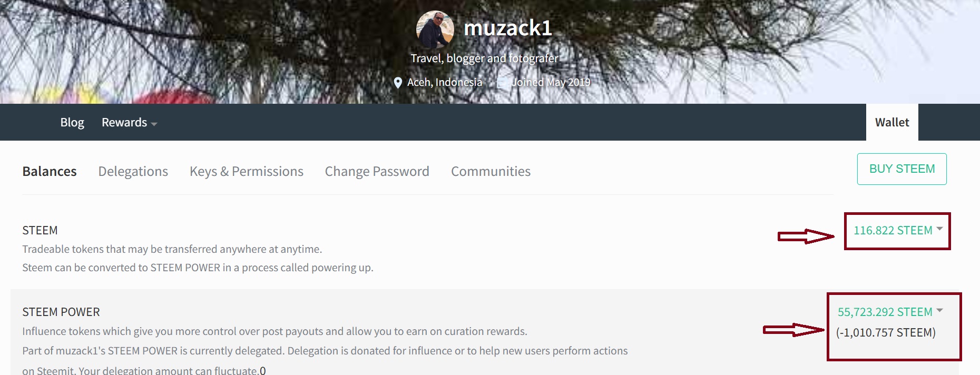Screen dimensions: 980x375
Task: Click the muzack1 username heading
Action: pos(508,28)
